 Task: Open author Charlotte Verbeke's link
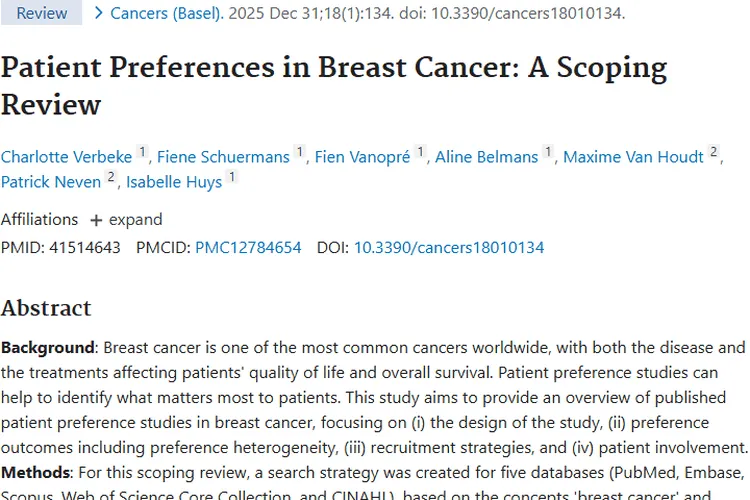click(66, 157)
